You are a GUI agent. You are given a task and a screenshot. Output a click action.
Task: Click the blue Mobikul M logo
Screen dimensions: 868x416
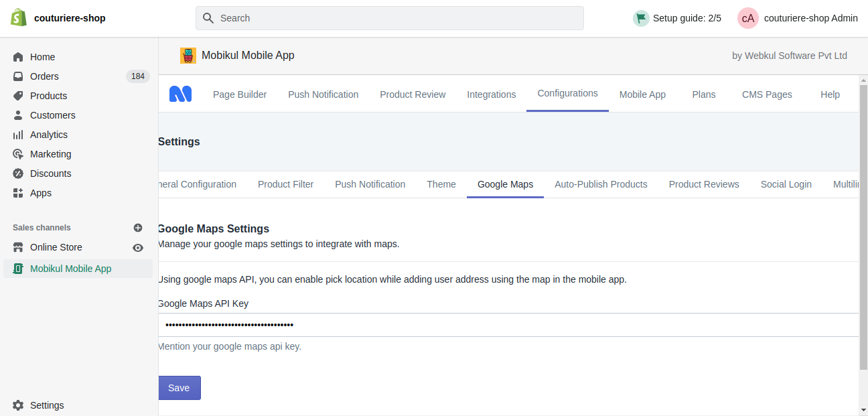(180, 94)
